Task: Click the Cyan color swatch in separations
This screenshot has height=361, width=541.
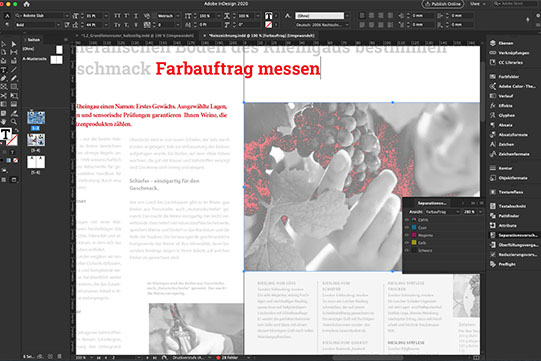Action: [x=414, y=227]
